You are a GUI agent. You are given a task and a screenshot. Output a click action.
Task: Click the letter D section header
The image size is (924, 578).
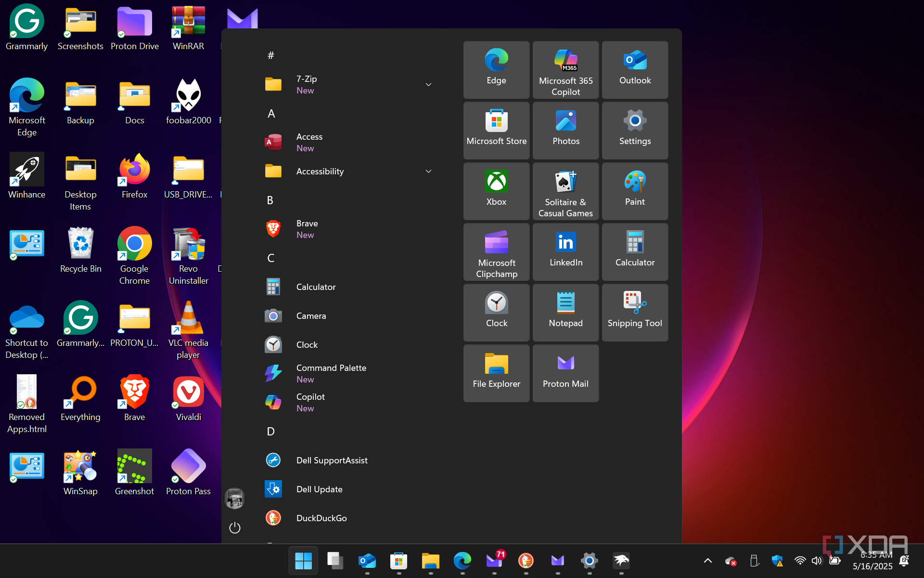(x=271, y=432)
